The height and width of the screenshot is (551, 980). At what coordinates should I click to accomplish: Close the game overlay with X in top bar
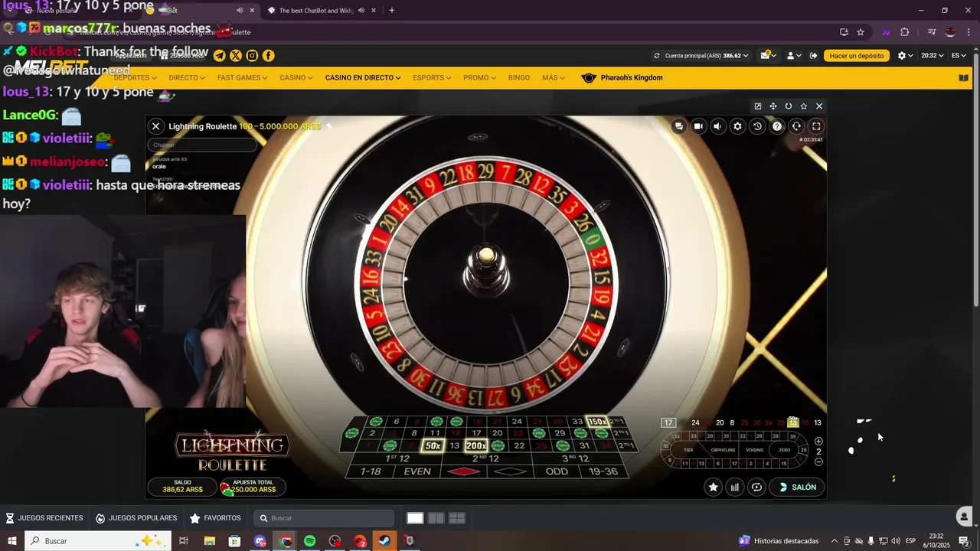pos(819,106)
